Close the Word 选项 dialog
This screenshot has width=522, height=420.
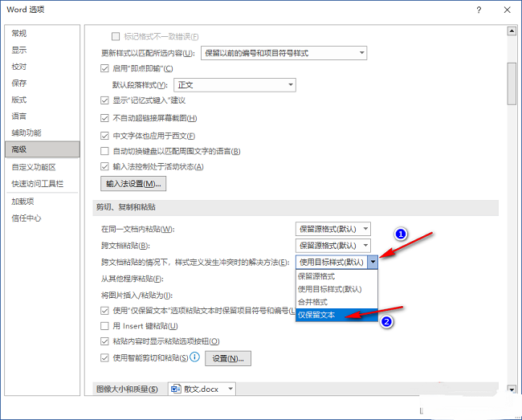[x=507, y=10]
